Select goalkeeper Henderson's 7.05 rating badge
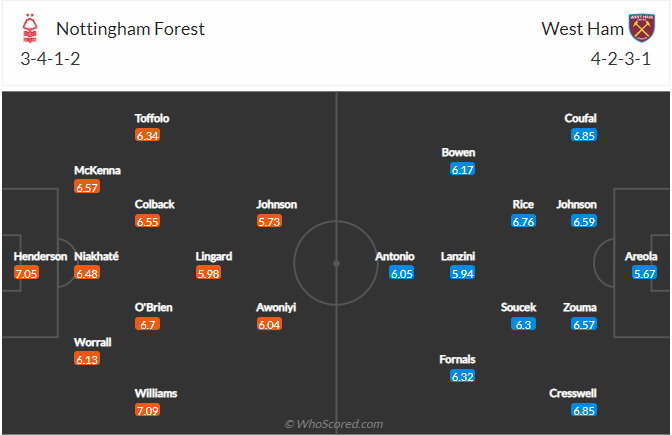Image resolution: width=672 pixels, height=435 pixels. coord(26,273)
